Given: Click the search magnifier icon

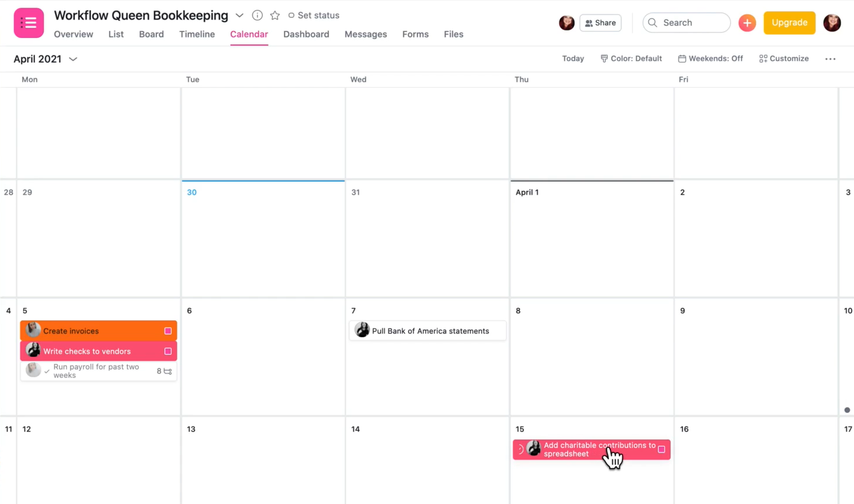Looking at the screenshot, I should click(x=652, y=23).
